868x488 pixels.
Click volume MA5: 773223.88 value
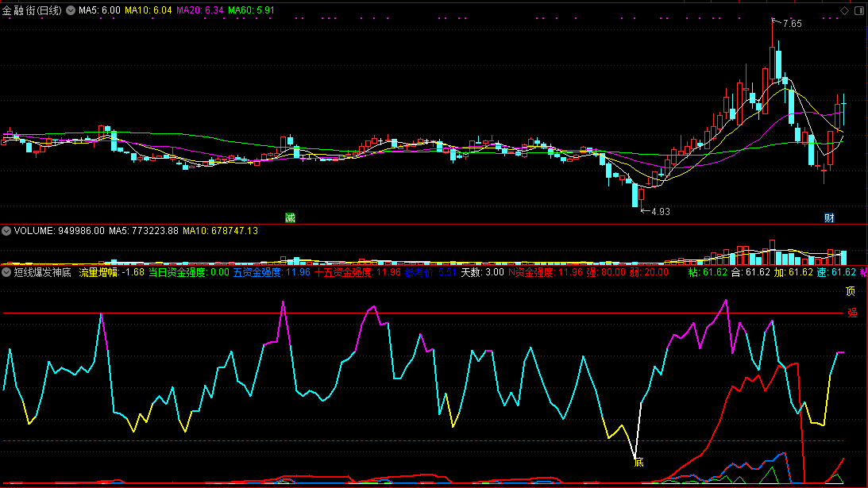tap(144, 231)
